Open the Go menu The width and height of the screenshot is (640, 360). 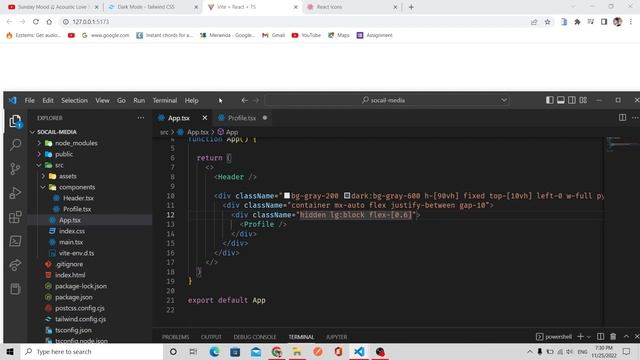pyautogui.click(x=121, y=100)
